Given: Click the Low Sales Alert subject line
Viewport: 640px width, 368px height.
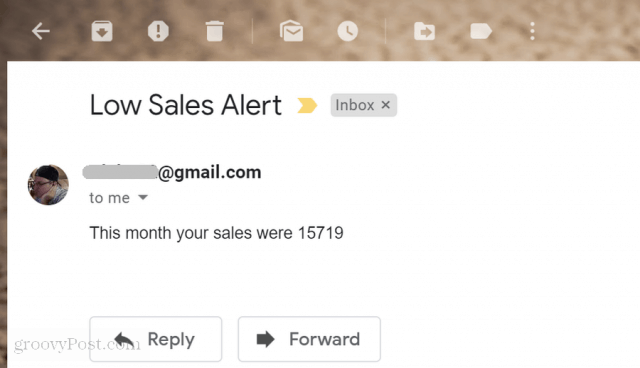Looking at the screenshot, I should [186, 105].
